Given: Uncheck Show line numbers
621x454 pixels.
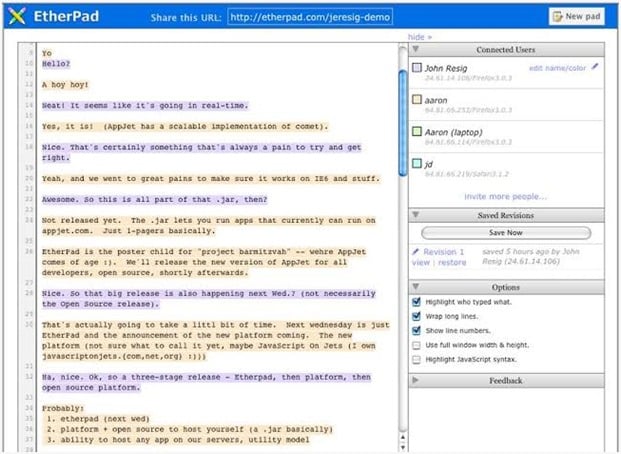Looking at the screenshot, I should [x=416, y=330].
